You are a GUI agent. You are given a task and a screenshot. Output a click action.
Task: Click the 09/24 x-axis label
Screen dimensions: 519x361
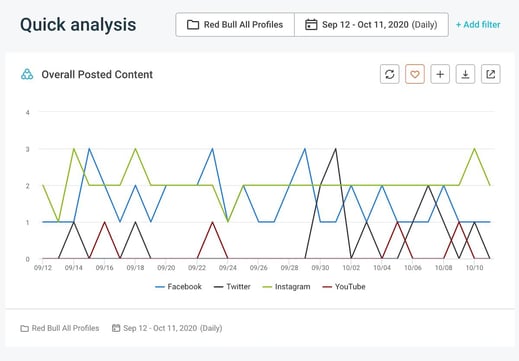pos(228,268)
